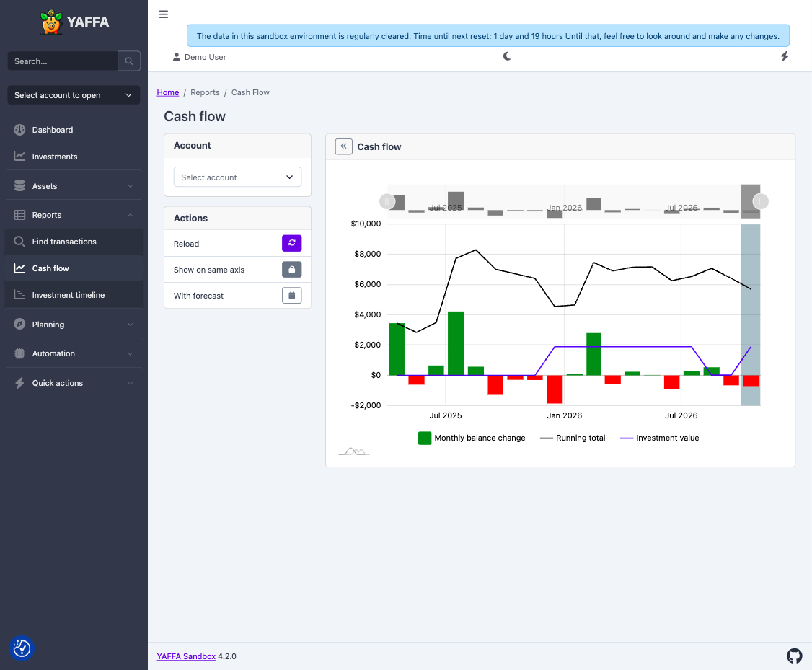This screenshot has width=812, height=670.
Task: Select Cash flow in sidebar
Action: pyautogui.click(x=74, y=268)
